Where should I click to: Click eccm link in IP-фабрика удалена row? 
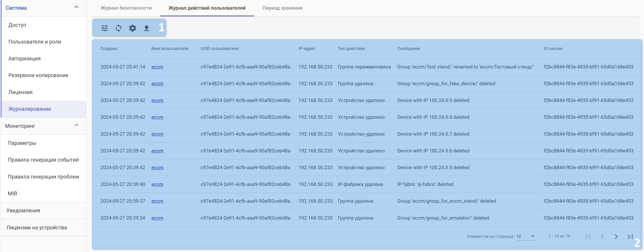[157, 184]
